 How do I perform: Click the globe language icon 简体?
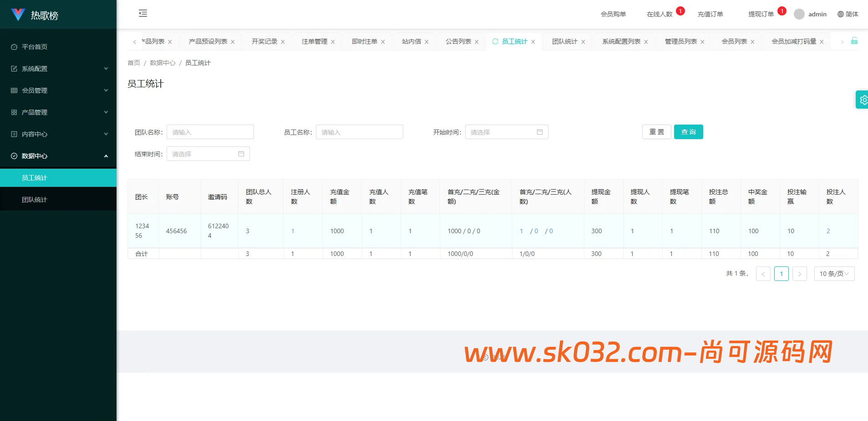point(848,14)
